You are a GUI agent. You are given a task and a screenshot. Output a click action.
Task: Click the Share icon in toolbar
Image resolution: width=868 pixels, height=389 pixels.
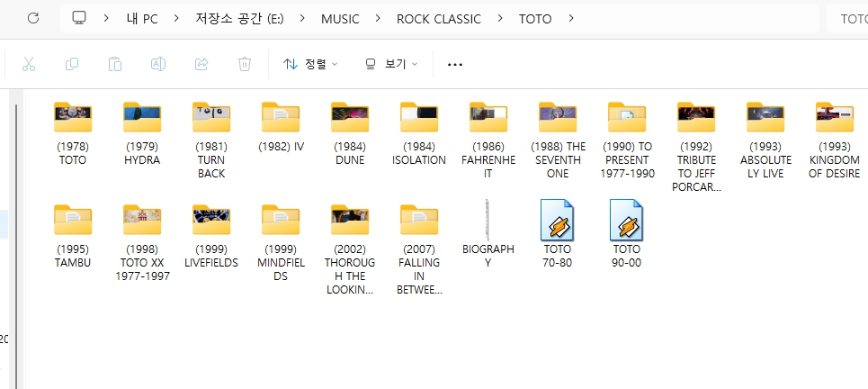[x=201, y=64]
